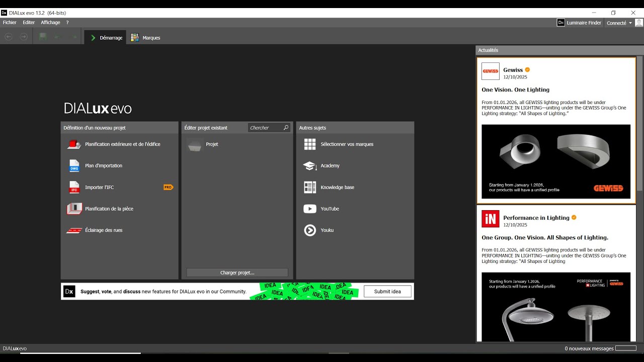This screenshot has height=362, width=644.
Task: Click the redo arrow icon in toolbar
Action: [x=74, y=37]
